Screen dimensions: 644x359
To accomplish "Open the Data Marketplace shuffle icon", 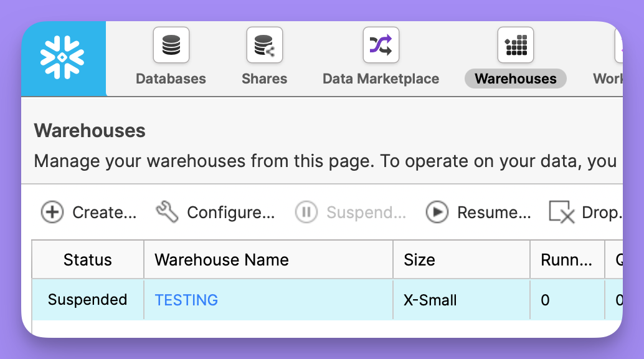I will click(381, 45).
